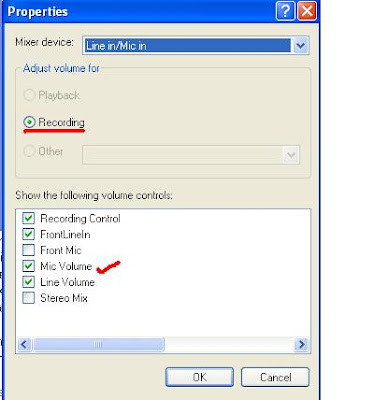Click the Recording Control label

coord(80,219)
